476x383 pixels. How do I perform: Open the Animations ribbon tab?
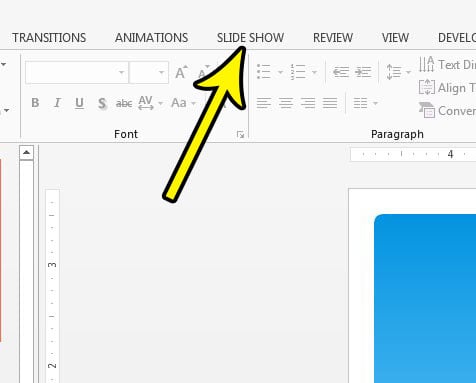click(151, 38)
